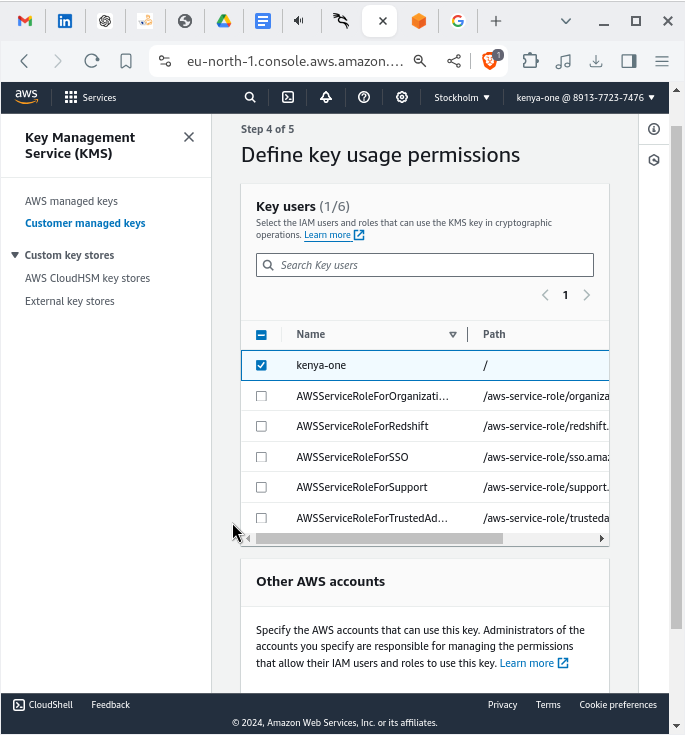Open the zoom magnifier in address bar
Screen dimensions: 685x735
420,61
